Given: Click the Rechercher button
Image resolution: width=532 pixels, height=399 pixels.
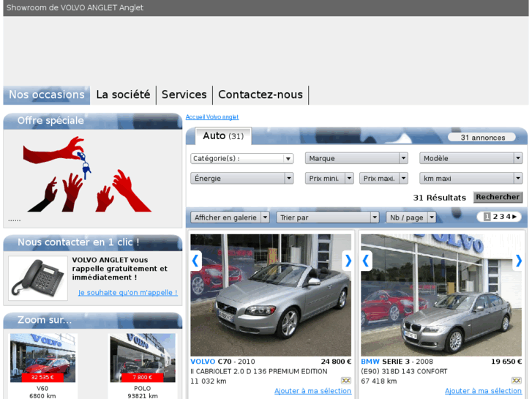Looking at the screenshot, I should [x=498, y=197].
